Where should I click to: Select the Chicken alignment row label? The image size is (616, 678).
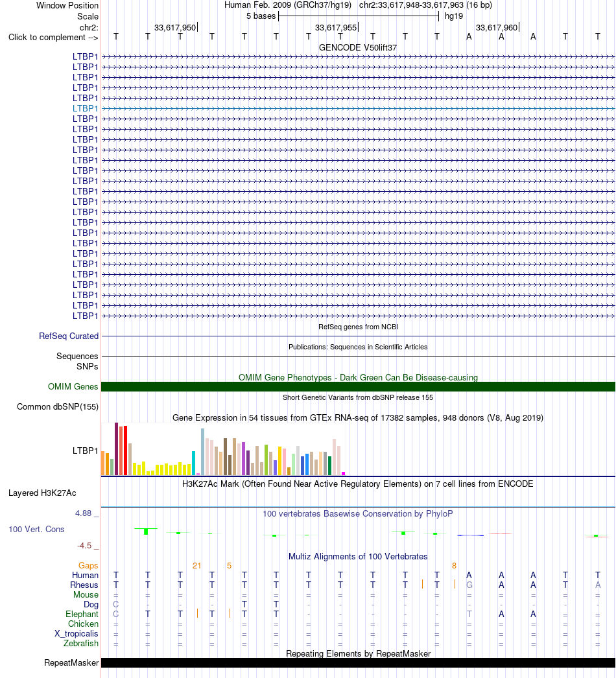pos(84,624)
